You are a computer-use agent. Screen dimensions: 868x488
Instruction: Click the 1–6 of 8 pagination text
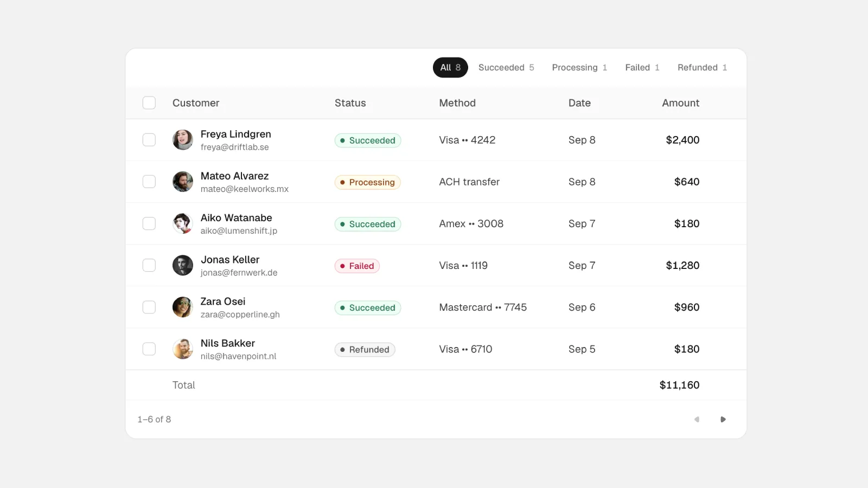[x=154, y=419]
